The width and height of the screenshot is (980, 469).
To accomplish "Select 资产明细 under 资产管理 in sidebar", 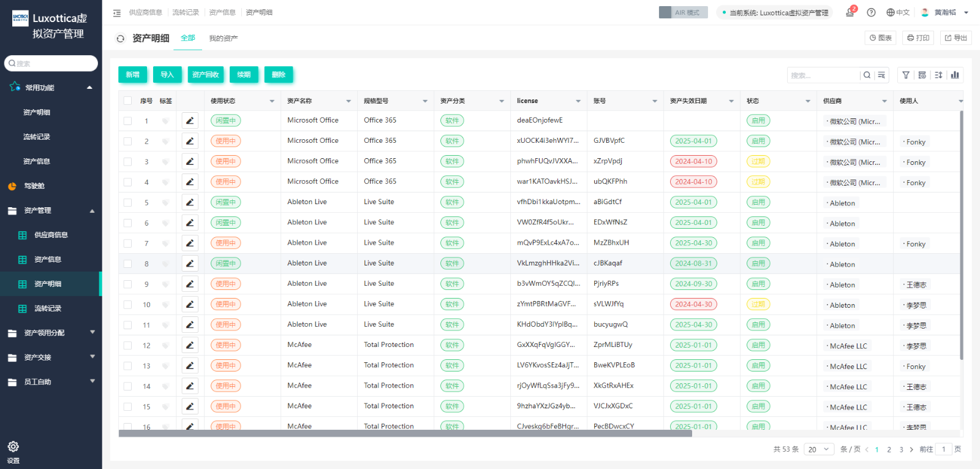I will point(51,284).
